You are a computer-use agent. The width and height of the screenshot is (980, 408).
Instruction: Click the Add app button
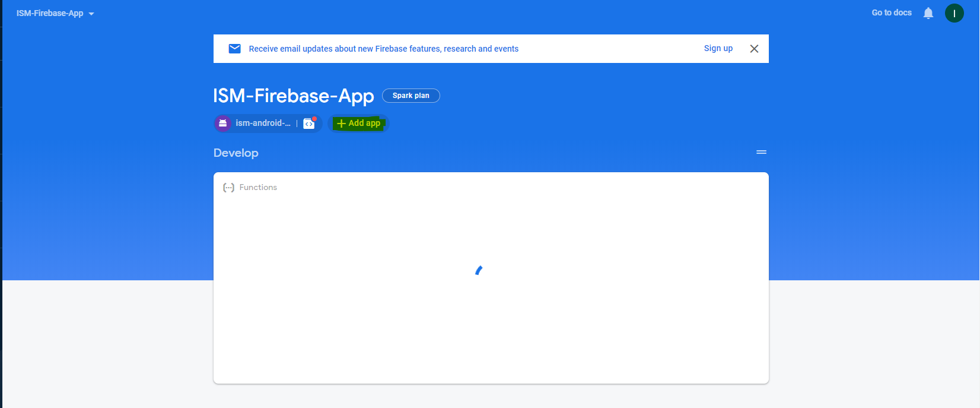[x=358, y=123]
